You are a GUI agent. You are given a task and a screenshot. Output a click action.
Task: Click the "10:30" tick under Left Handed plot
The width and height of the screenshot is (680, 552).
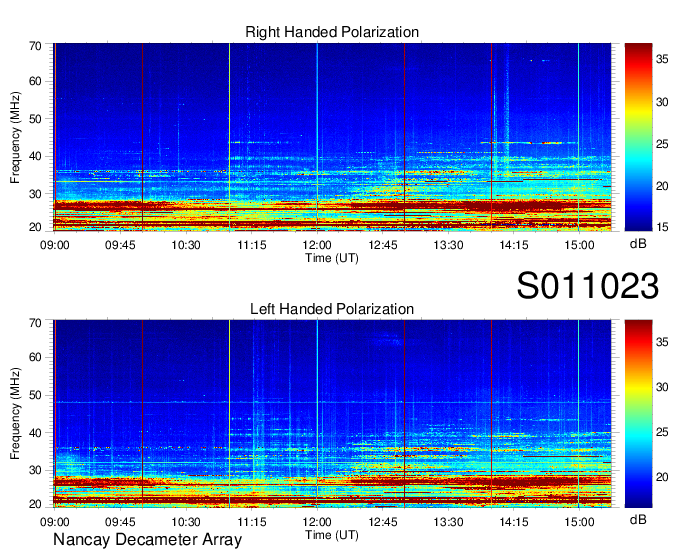click(x=186, y=522)
